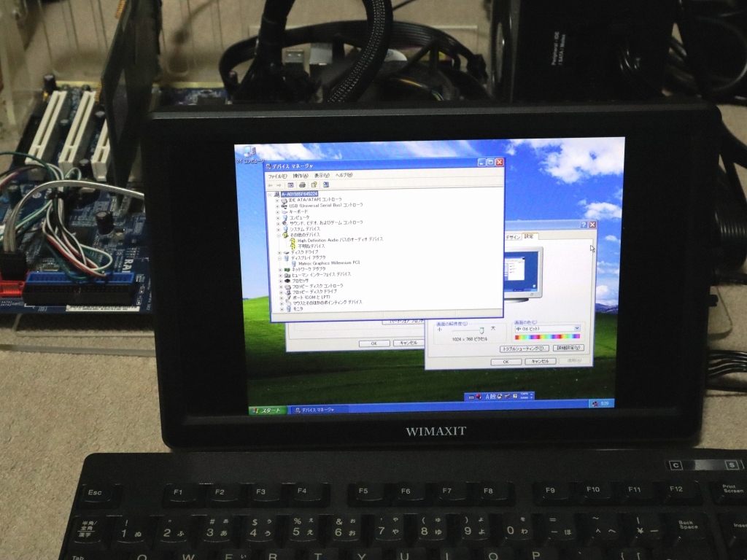Select the ポート (COM と LPT) entry
The height and width of the screenshot is (560, 747).
click(311, 297)
